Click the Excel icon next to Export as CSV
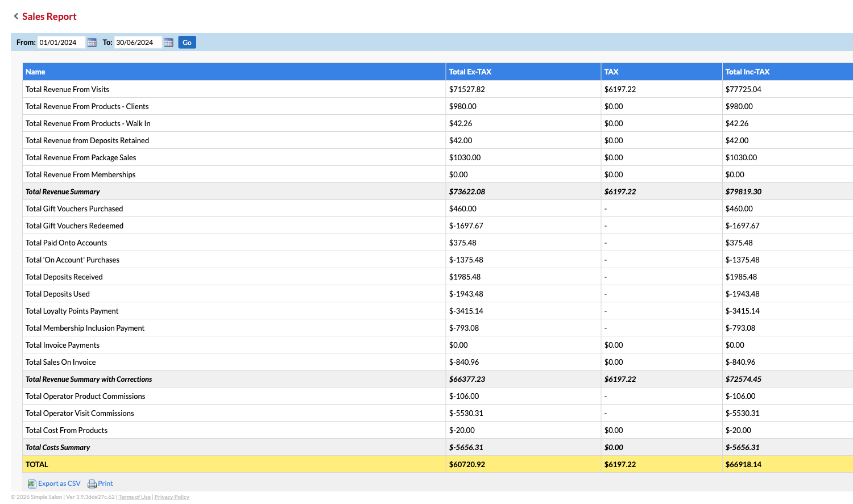 31,484
